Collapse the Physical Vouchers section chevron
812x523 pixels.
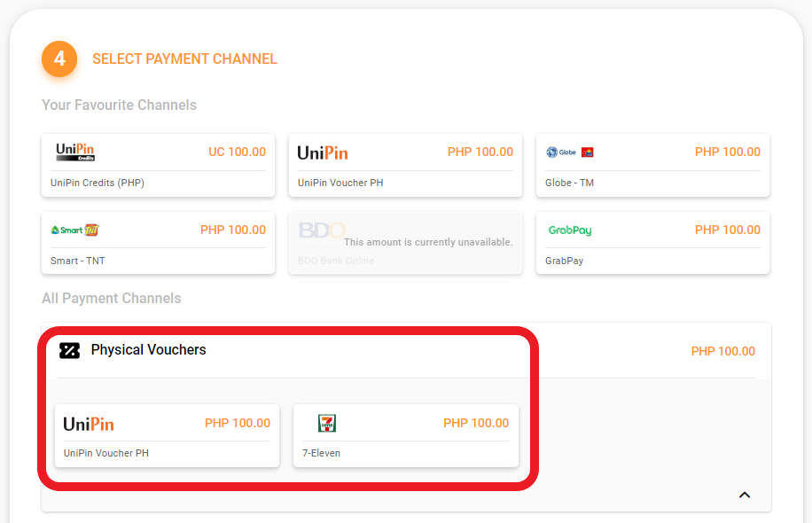coord(744,495)
